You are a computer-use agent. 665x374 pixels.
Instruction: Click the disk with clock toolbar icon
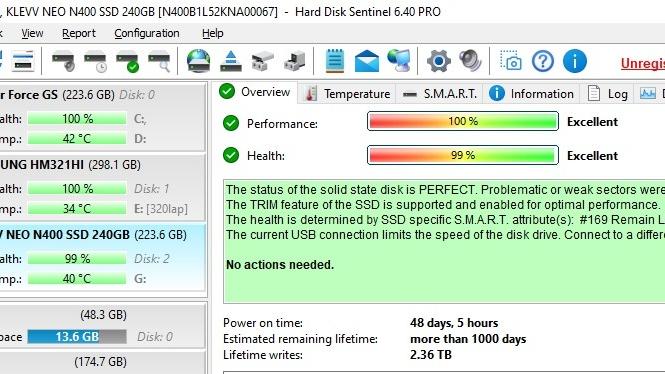coord(95,61)
